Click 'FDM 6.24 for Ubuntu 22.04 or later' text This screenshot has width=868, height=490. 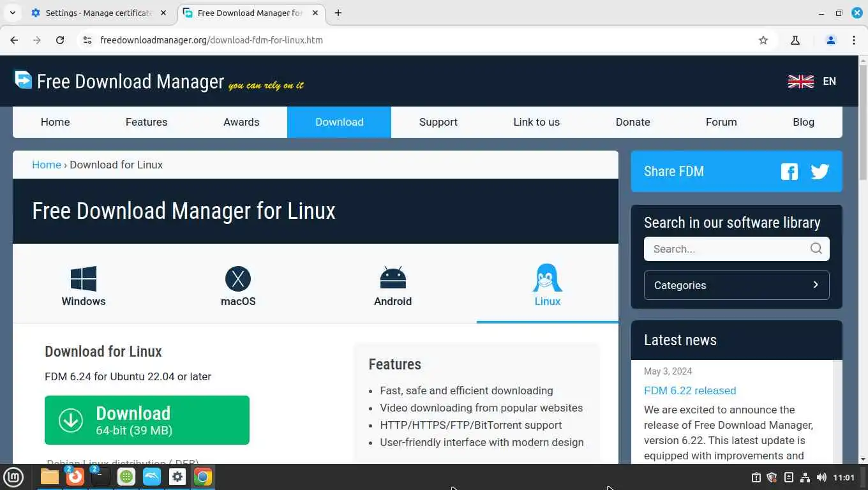click(x=128, y=376)
